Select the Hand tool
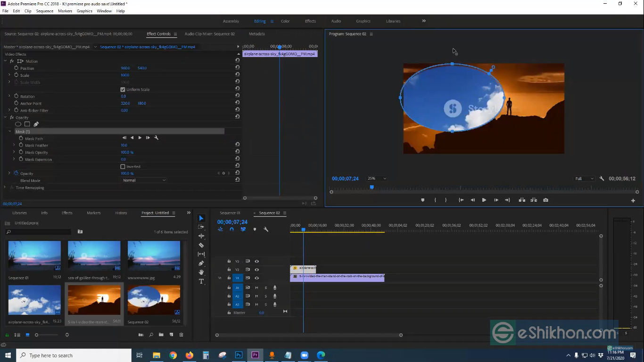This screenshot has height=362, width=644. click(201, 272)
